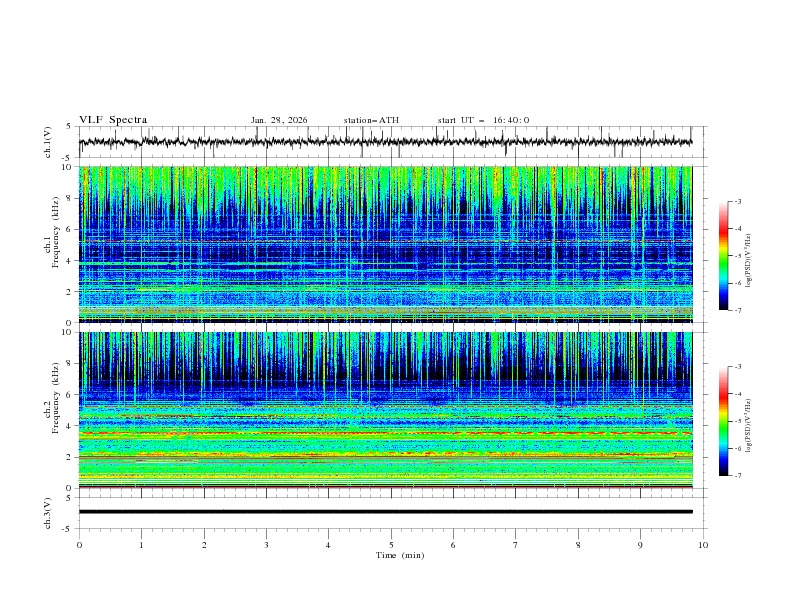
Task: Click the 1 minute tick label on time axis
Action: point(141,545)
